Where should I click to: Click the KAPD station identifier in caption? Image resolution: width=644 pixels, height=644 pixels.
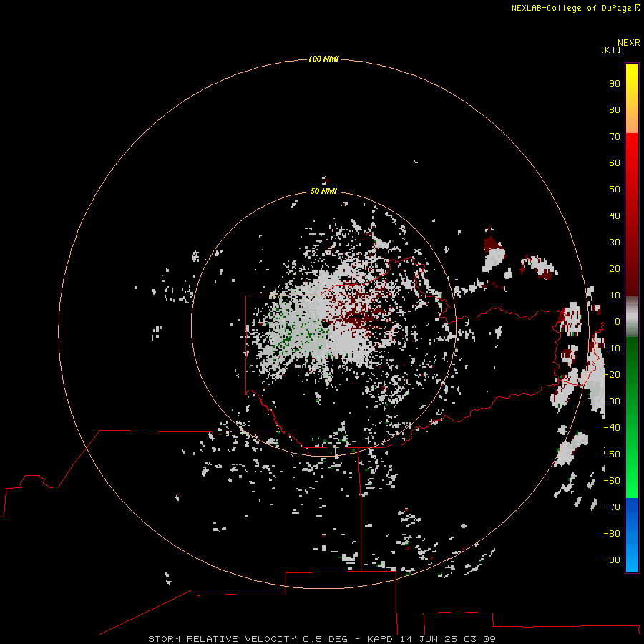[x=381, y=639]
